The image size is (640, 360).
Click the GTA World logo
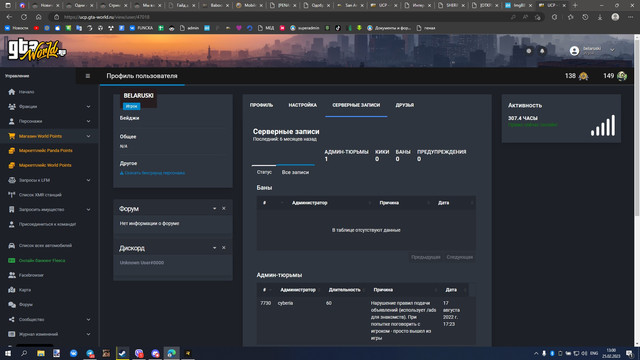tap(36, 50)
